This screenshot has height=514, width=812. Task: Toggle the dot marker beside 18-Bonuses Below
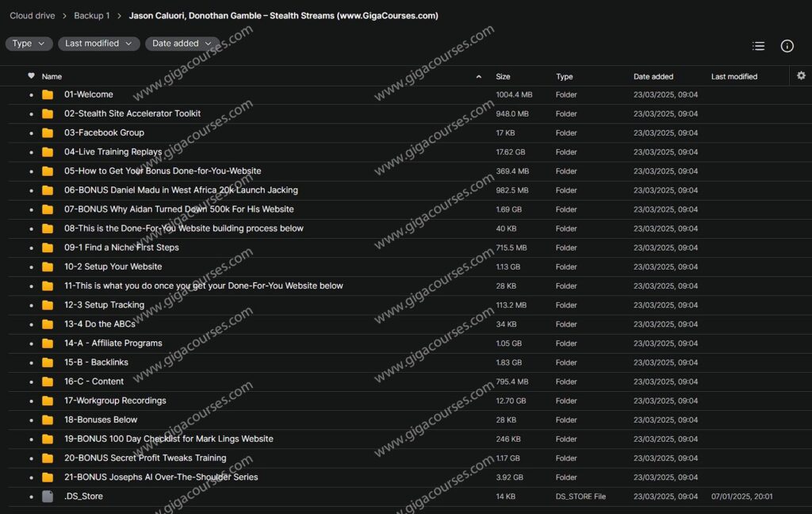tap(31, 420)
